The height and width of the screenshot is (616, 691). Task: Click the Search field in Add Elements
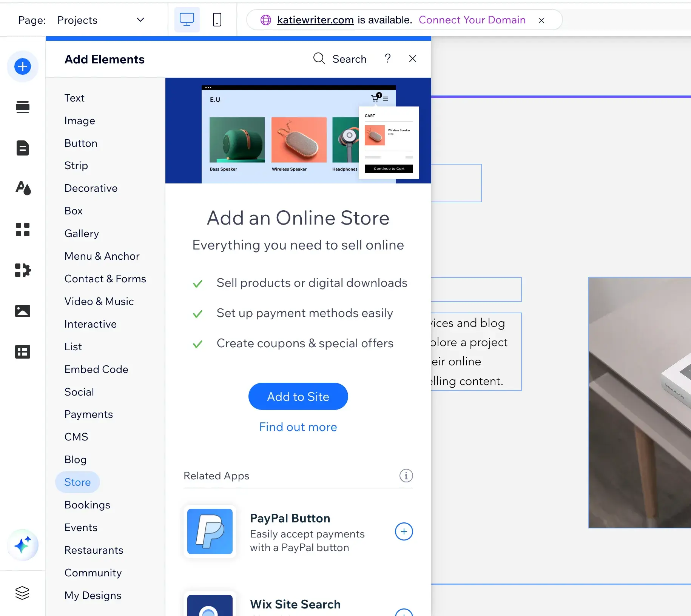340,59
